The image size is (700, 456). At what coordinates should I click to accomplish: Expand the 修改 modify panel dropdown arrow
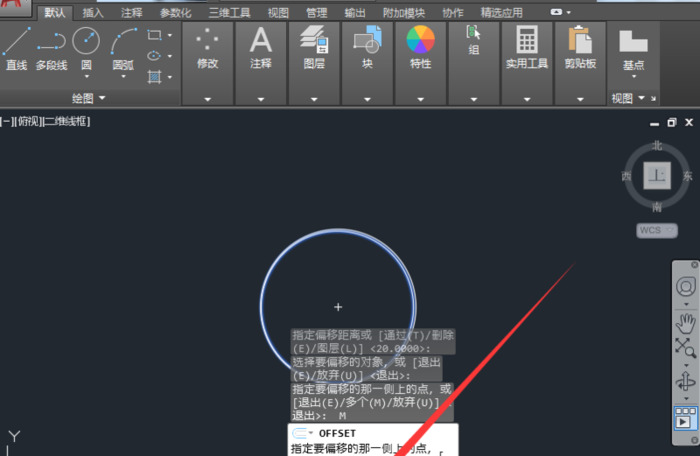point(208,99)
